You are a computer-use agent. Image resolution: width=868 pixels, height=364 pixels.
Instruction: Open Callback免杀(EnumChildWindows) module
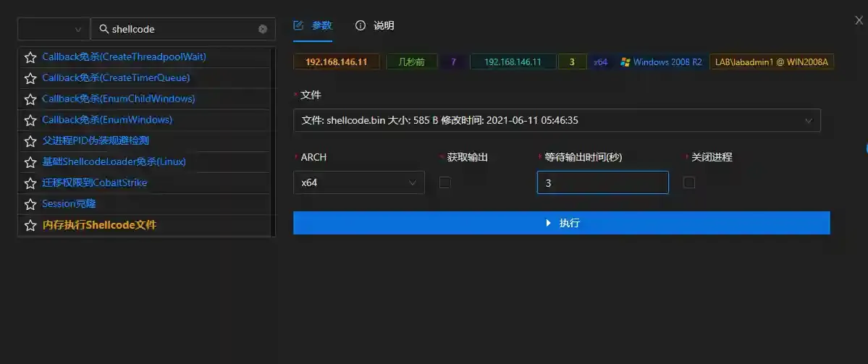tap(119, 98)
